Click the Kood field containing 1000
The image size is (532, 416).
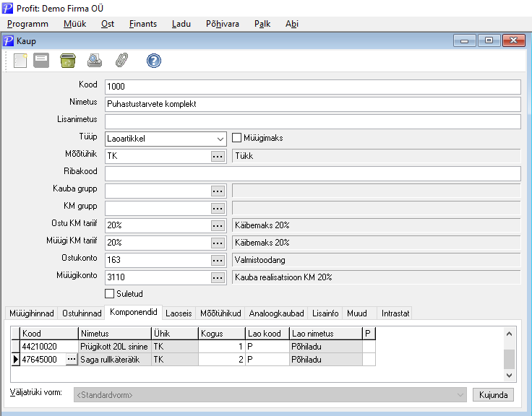click(313, 87)
